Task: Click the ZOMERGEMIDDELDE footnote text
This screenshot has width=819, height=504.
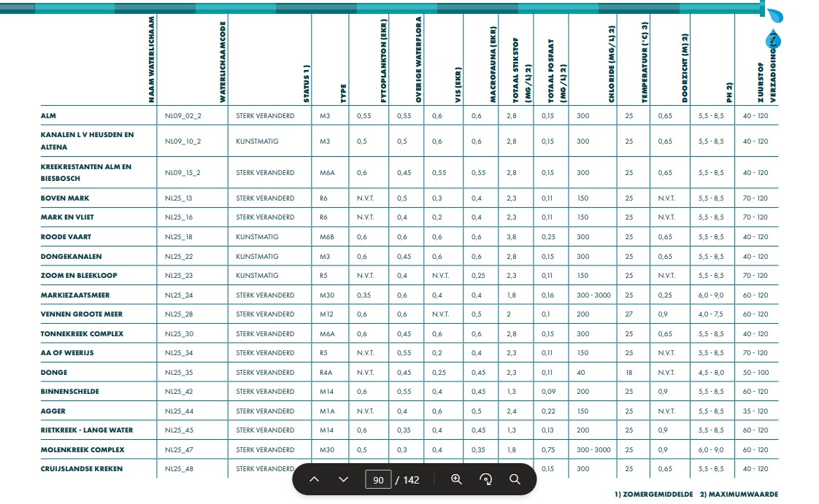Action: point(654,495)
